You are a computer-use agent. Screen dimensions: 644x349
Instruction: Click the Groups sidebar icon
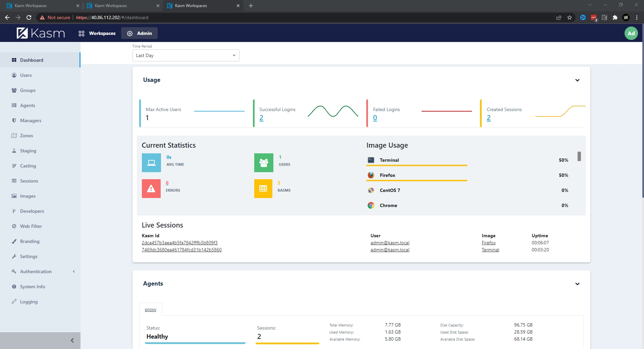click(x=14, y=90)
